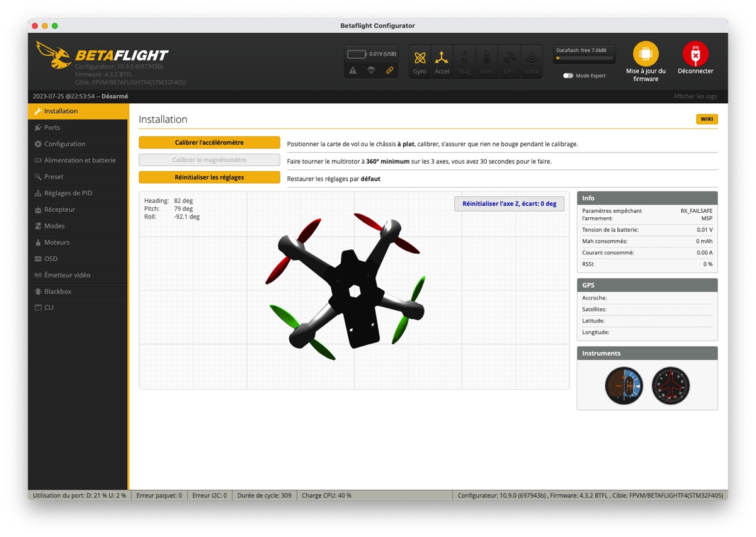Click the heading compass instrument

670,386
